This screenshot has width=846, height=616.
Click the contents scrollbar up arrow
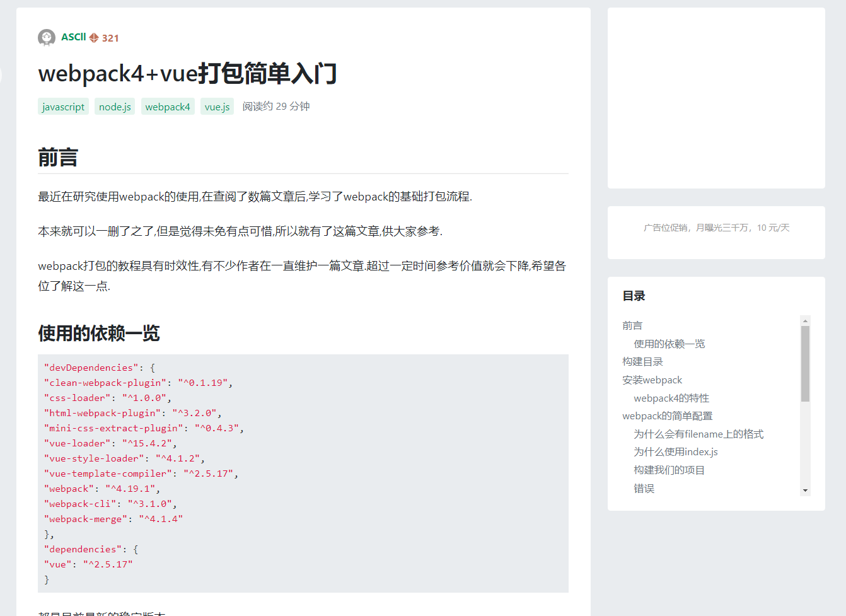(x=805, y=321)
